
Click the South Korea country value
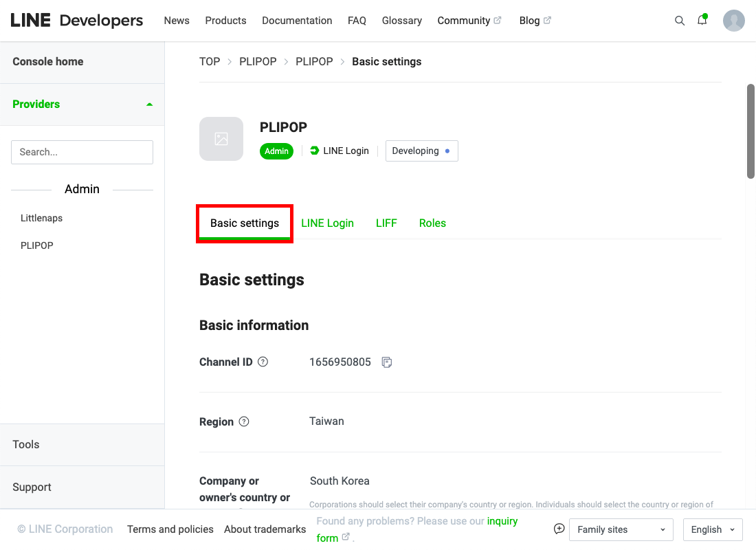pos(340,481)
